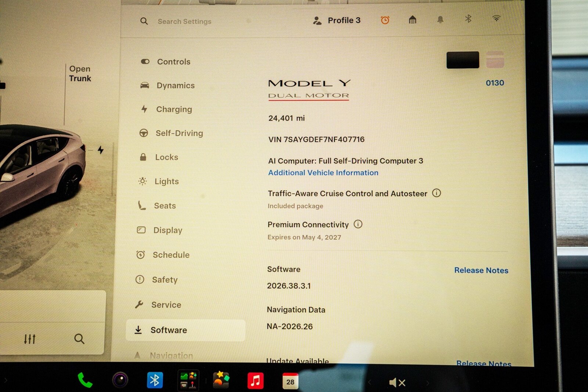Viewport: 588px width, 392px height.
Task: Tap the search icon on the media card
Action: pos(79,339)
